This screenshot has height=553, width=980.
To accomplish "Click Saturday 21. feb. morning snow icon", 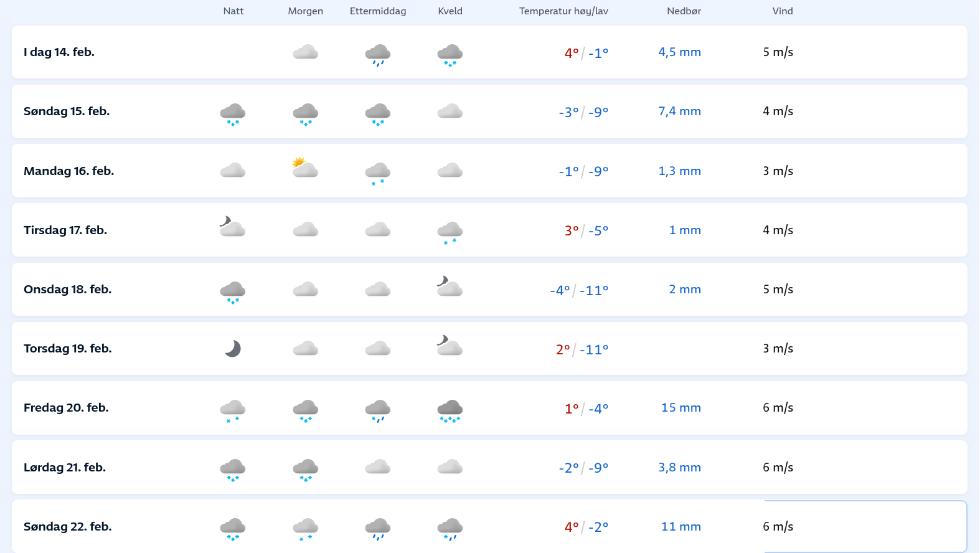I will click(306, 470).
